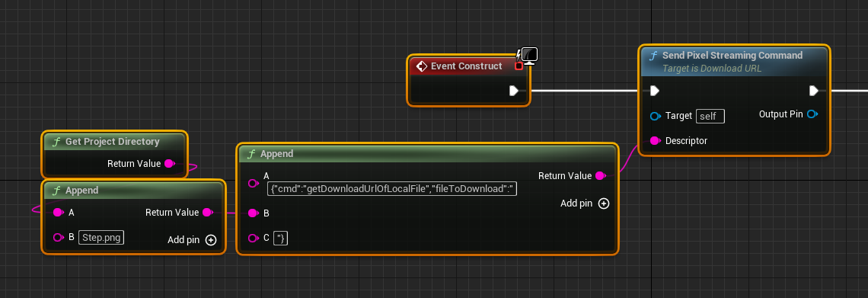Click Add pin plus icon on small Append node
The width and height of the screenshot is (868, 298).
pos(211,240)
